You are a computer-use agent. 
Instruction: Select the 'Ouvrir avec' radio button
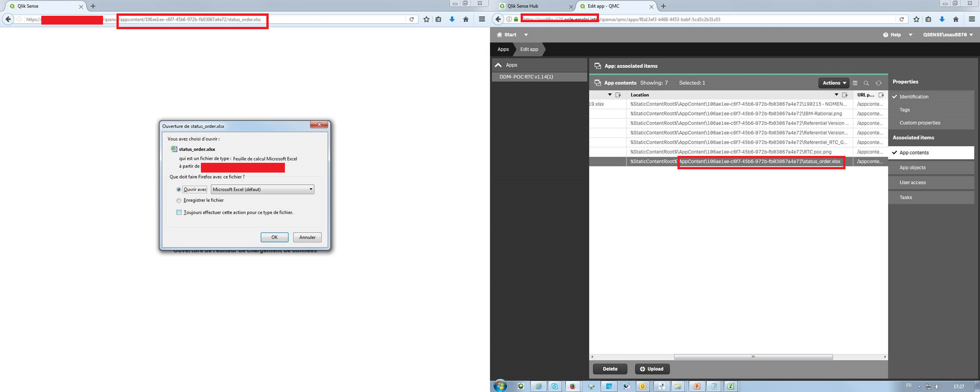(179, 189)
